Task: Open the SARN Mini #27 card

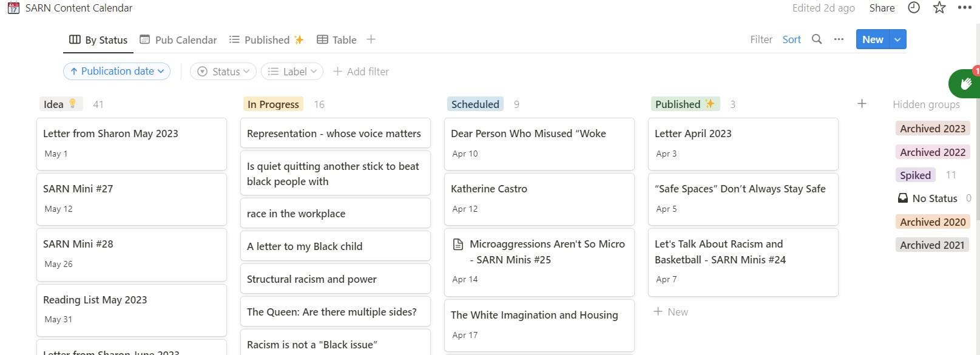Action: [x=132, y=199]
